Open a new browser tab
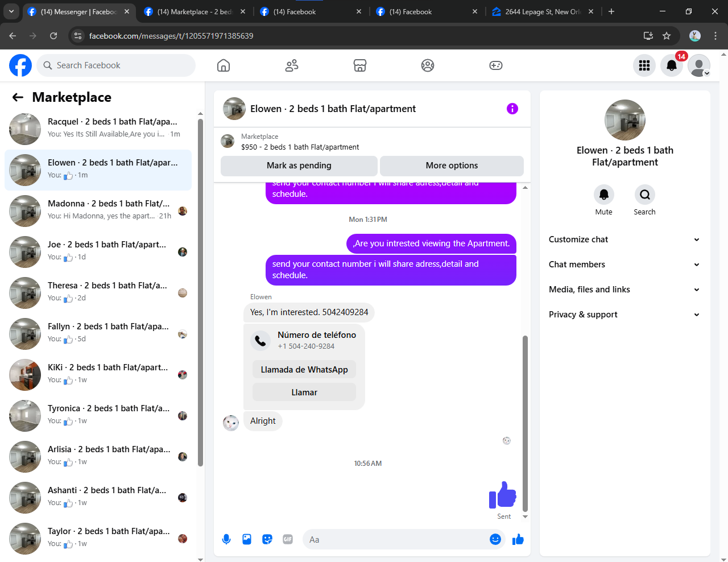728x562 pixels. pos(611,11)
